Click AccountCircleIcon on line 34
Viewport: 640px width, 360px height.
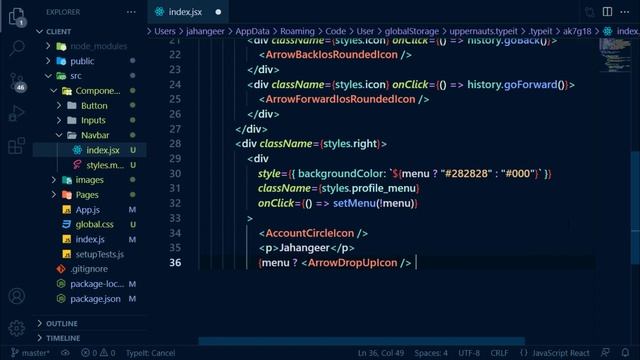[x=310, y=233]
